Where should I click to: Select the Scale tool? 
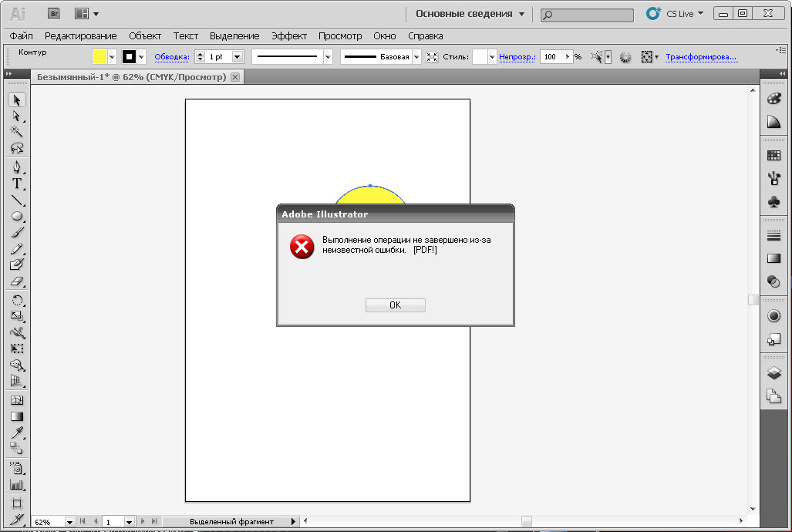click(x=17, y=316)
